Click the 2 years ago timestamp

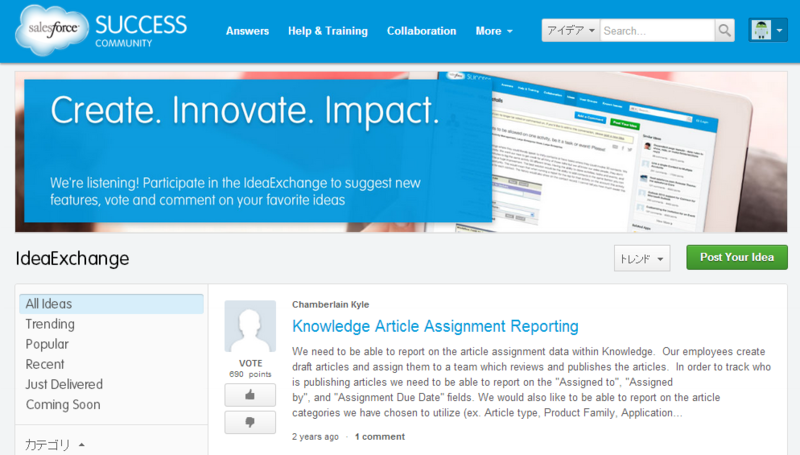315,437
